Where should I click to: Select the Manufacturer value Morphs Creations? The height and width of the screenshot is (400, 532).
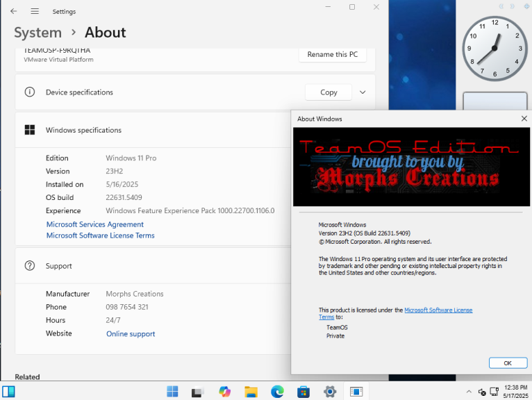pos(135,294)
